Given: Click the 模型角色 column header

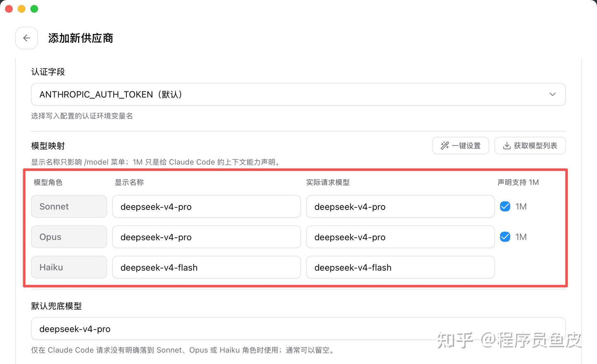Looking at the screenshot, I should (48, 182).
